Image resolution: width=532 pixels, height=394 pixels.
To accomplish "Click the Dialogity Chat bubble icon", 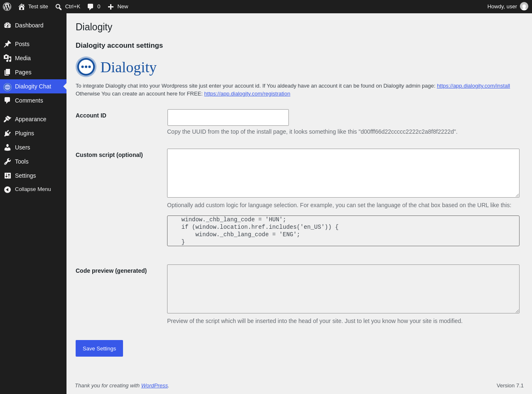I will (x=7, y=87).
